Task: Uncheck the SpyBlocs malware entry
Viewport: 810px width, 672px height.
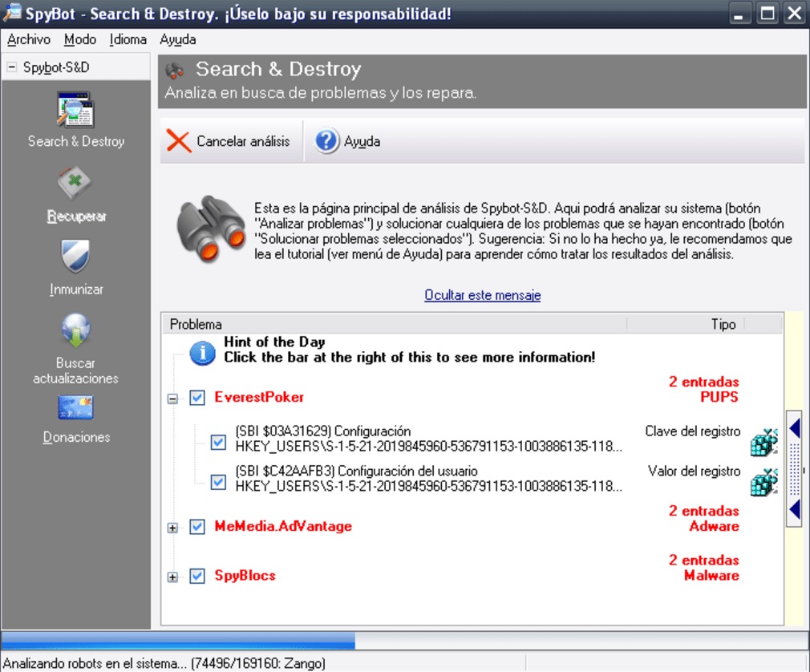Action: click(196, 576)
